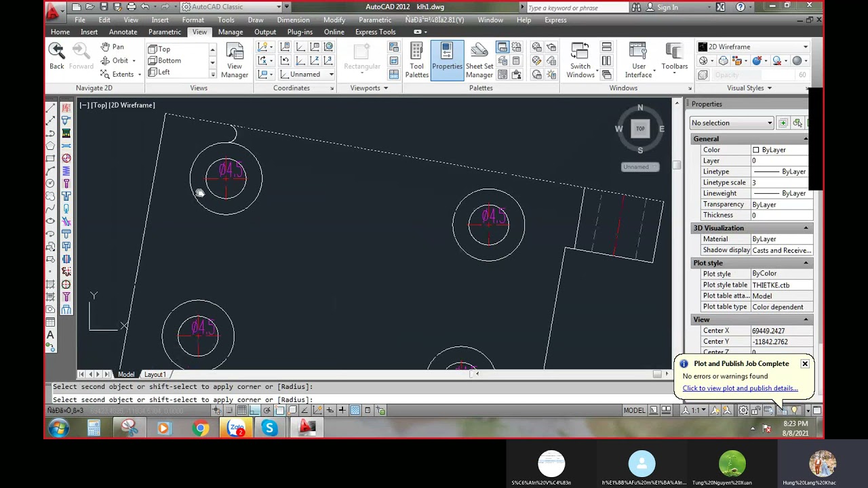Toggle the MODEL space button
The height and width of the screenshot is (488, 868).
tap(634, 410)
